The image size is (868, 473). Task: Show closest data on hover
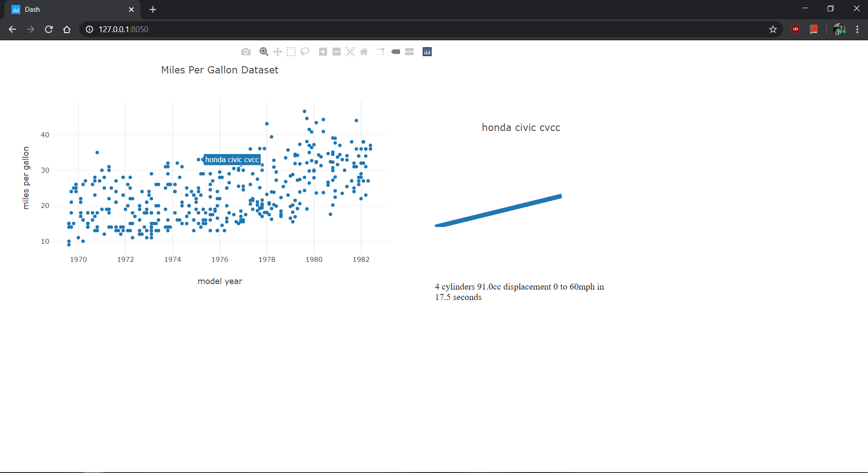coord(395,52)
